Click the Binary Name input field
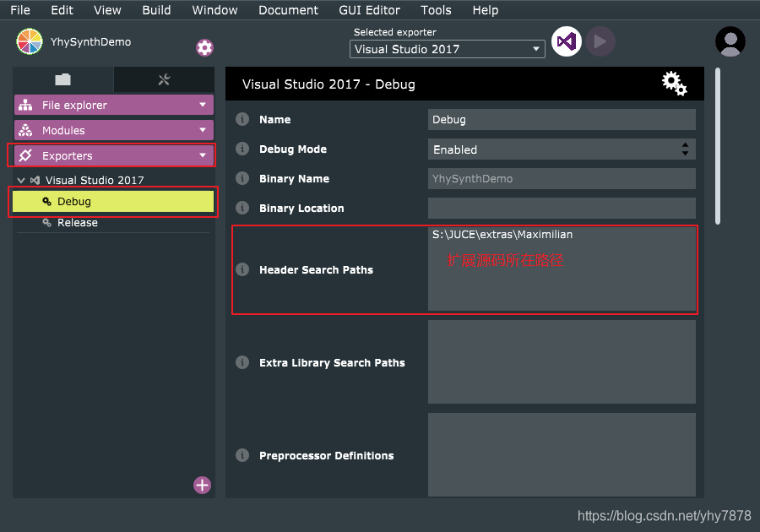The height and width of the screenshot is (532, 760). [x=562, y=179]
